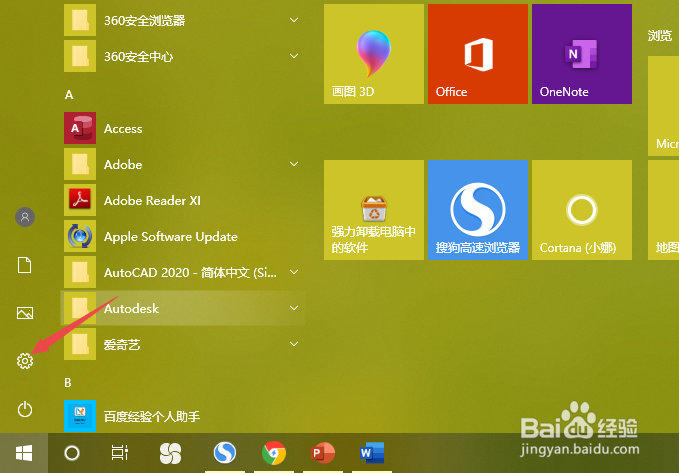
Task: Launch 搜狗高速浏览器 tile
Action: pyautogui.click(x=478, y=210)
